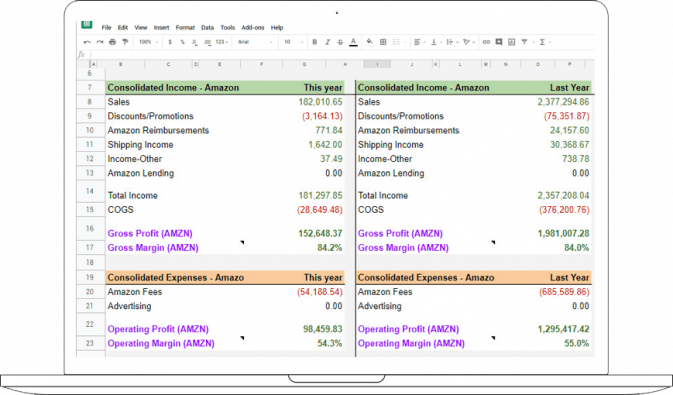Open the more number formats 123 dropdown
The height and width of the screenshot is (395, 673).
tap(221, 42)
